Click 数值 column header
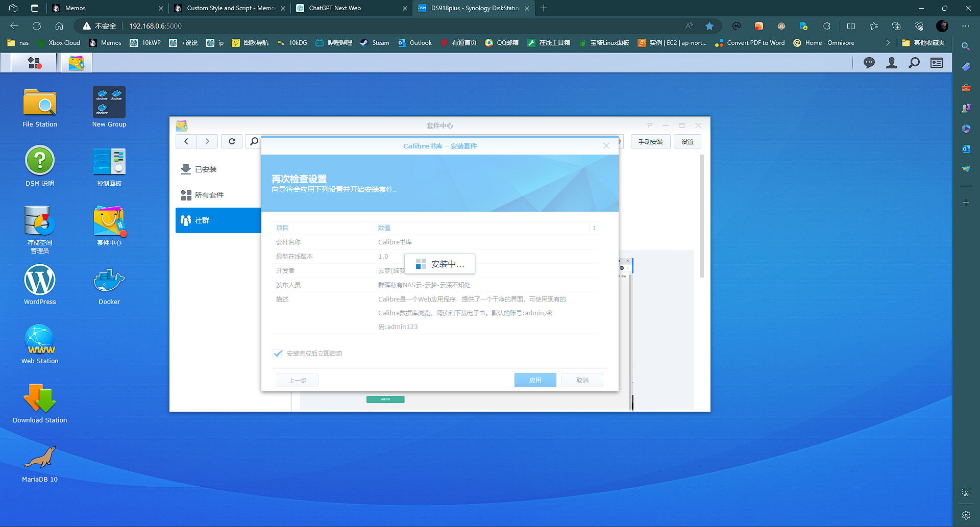The width and height of the screenshot is (980, 527). click(482, 228)
